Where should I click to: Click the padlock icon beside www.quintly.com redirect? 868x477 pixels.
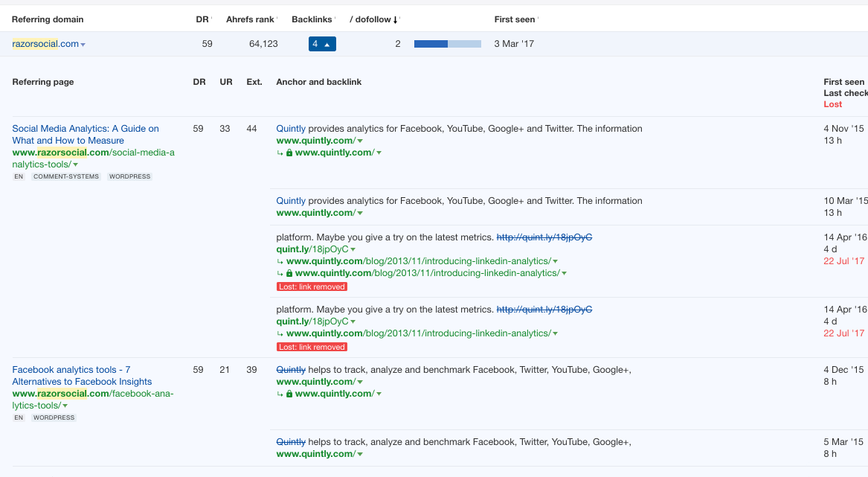point(288,152)
